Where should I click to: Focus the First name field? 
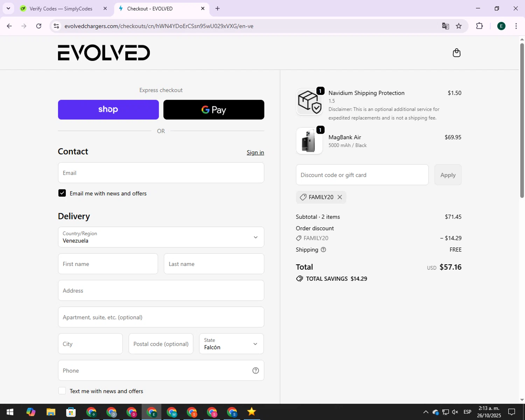[108, 264]
